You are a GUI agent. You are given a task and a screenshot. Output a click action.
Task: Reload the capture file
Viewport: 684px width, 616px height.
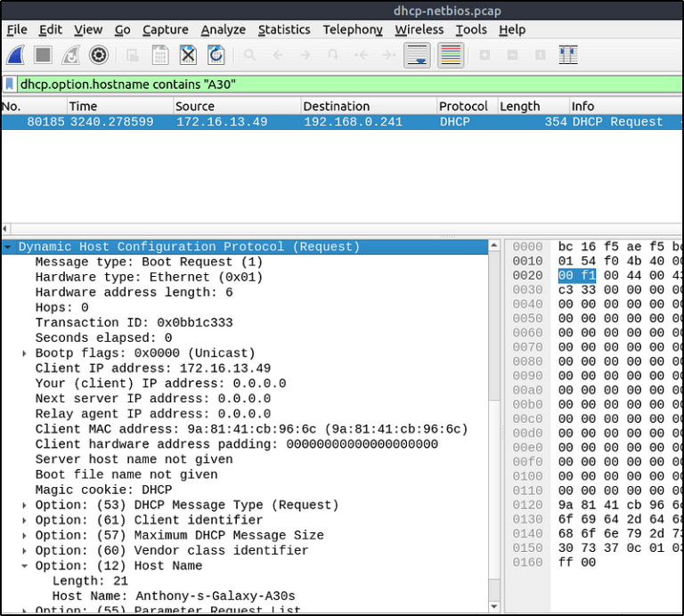click(x=216, y=55)
